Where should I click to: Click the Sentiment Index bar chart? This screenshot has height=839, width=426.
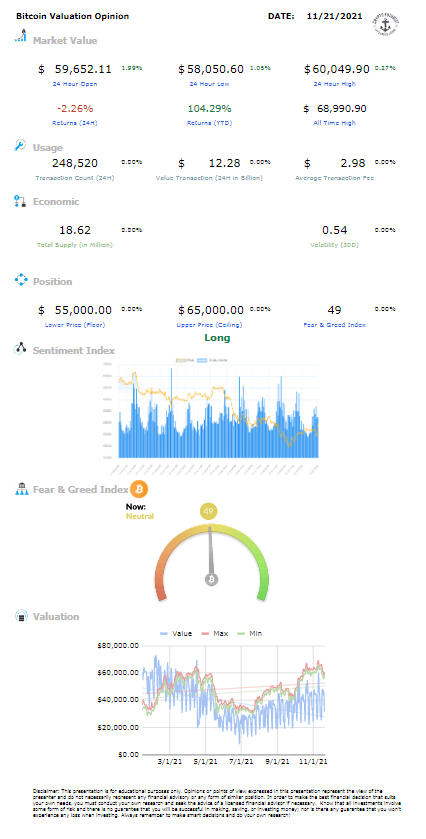(211, 414)
